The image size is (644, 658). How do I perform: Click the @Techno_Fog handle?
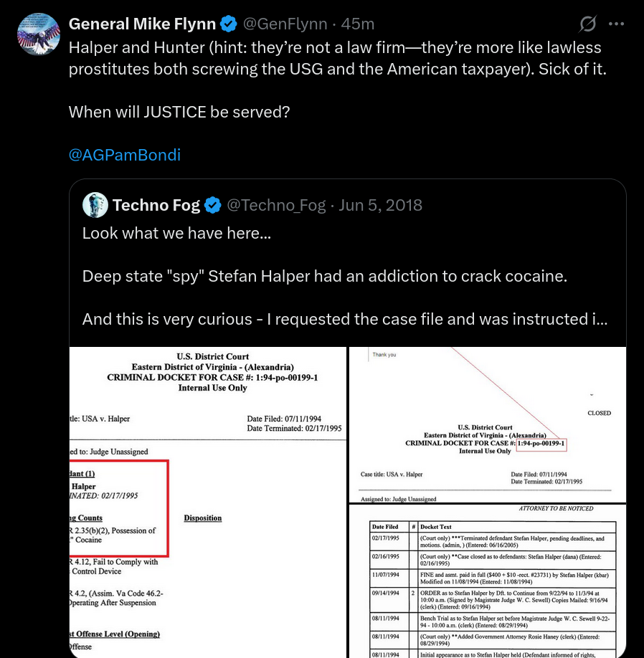(x=276, y=205)
